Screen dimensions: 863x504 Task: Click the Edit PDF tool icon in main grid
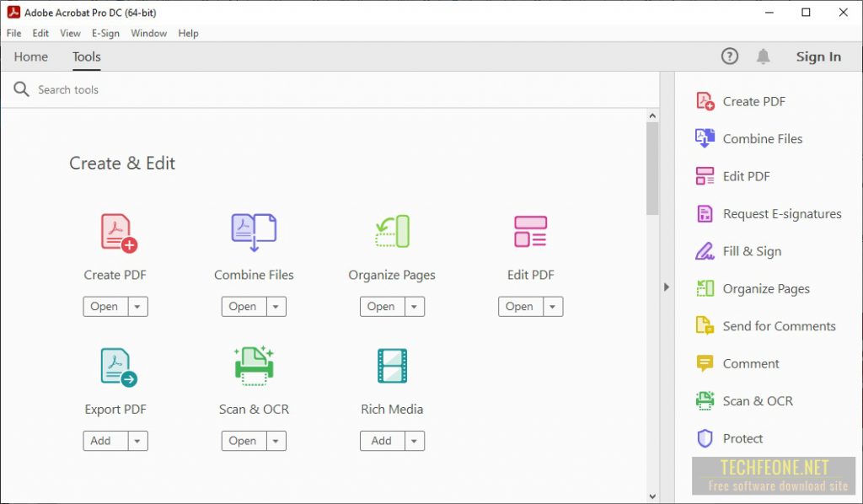pos(531,231)
